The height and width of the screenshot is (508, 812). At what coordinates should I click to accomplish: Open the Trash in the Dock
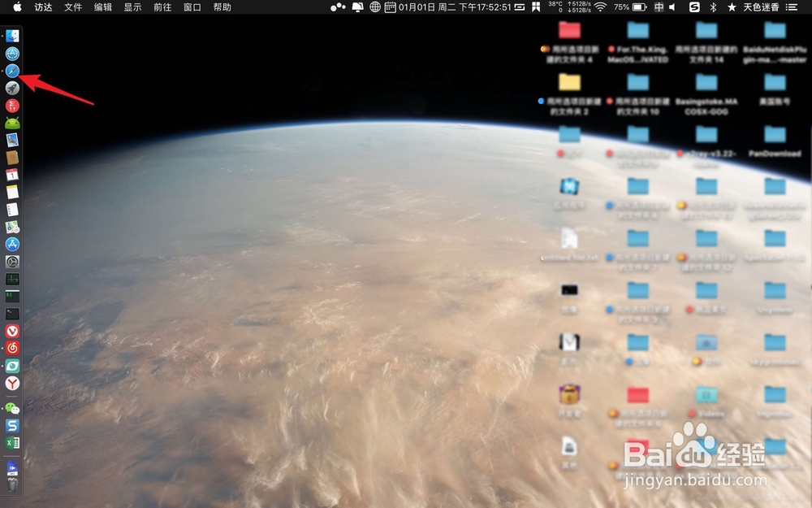(x=12, y=486)
